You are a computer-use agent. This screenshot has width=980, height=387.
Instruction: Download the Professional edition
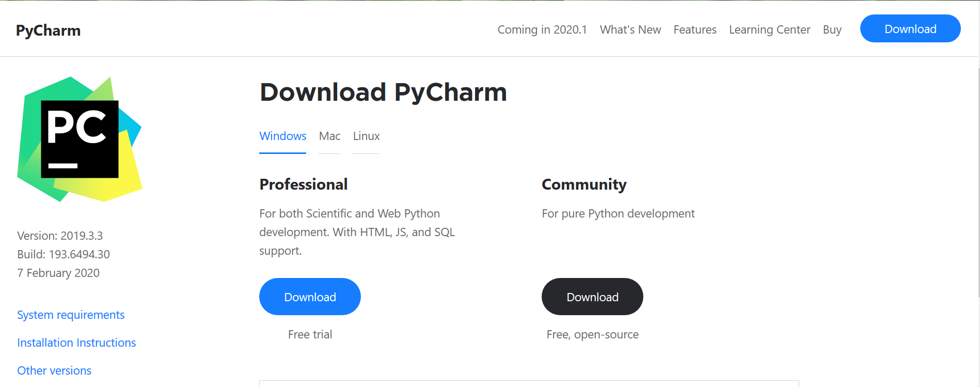coord(310,297)
